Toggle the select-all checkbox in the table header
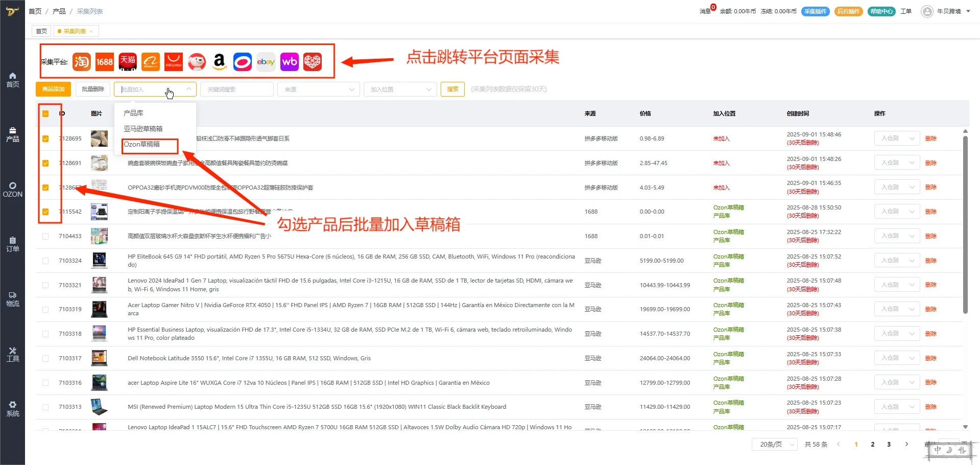Image resolution: width=980 pixels, height=465 pixels. coord(45,114)
